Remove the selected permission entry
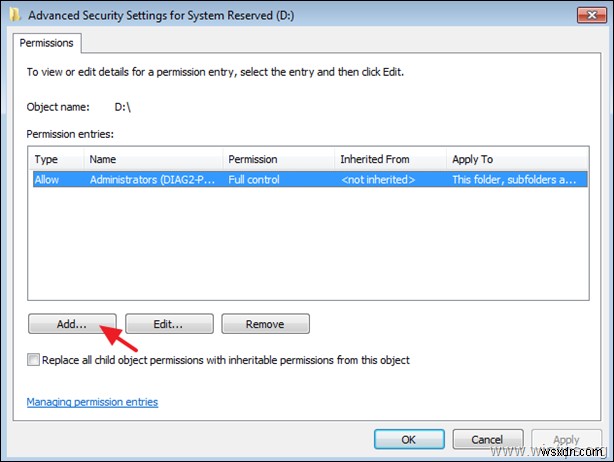Viewport: 614px width, 462px height. point(265,324)
